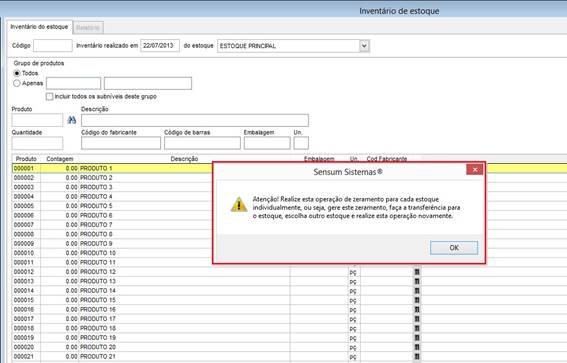This screenshot has width=567, height=363.
Task: Click the small icon in row 000017
Action: pyautogui.click(x=417, y=319)
